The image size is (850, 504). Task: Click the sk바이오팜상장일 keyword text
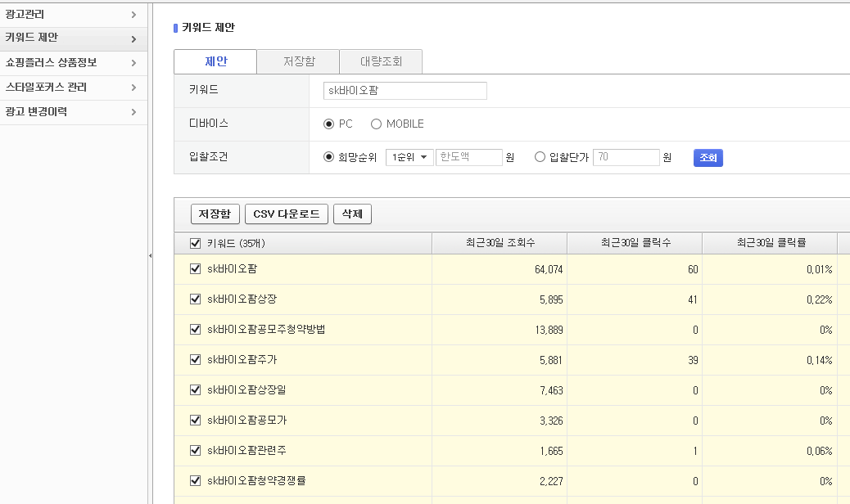coord(246,390)
